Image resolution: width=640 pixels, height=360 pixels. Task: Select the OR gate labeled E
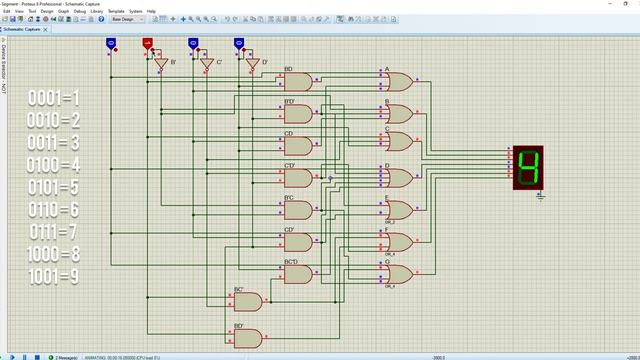point(400,210)
